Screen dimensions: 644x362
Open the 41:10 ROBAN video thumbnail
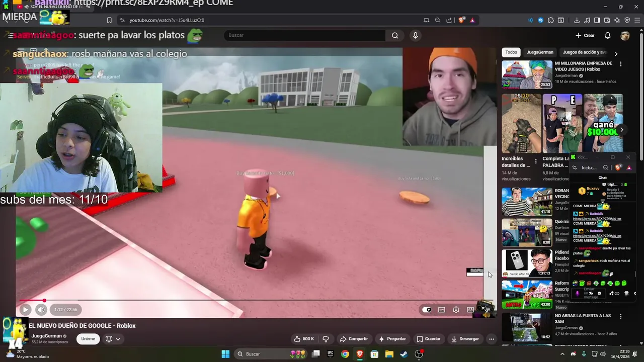click(x=527, y=202)
